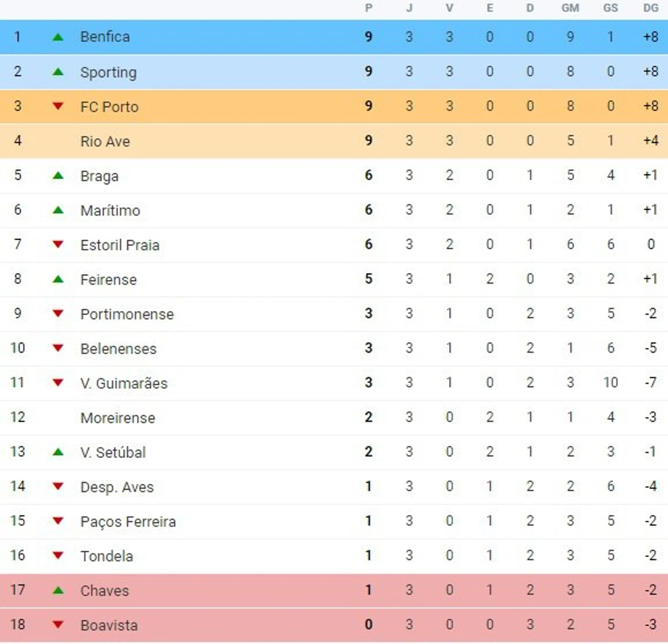Click the Moreirense team name

[x=118, y=418]
